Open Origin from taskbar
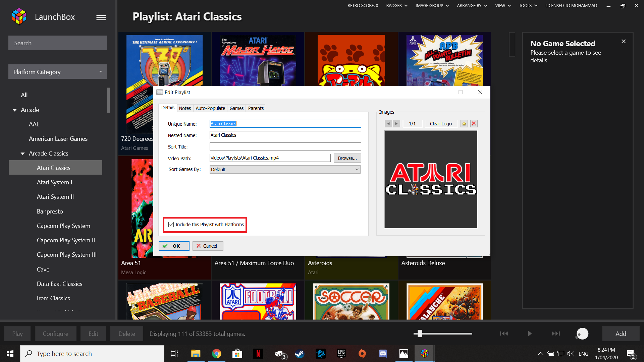 coord(362,354)
